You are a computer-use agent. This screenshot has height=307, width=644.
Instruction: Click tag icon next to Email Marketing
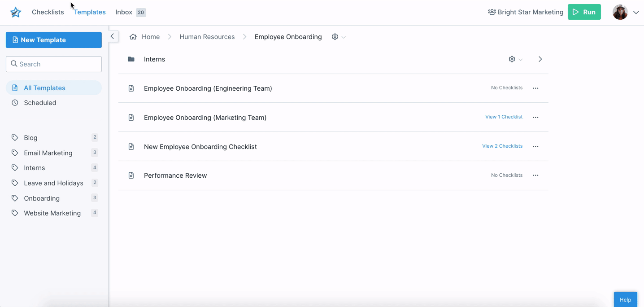[x=15, y=153]
